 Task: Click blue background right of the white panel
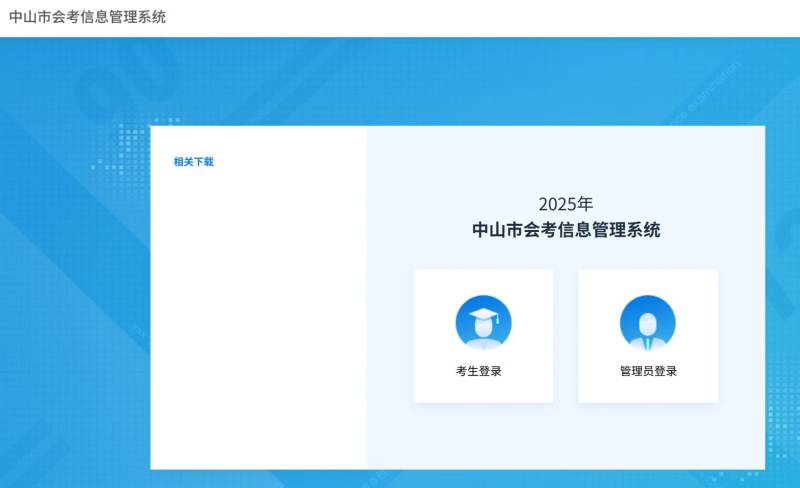[782, 300]
